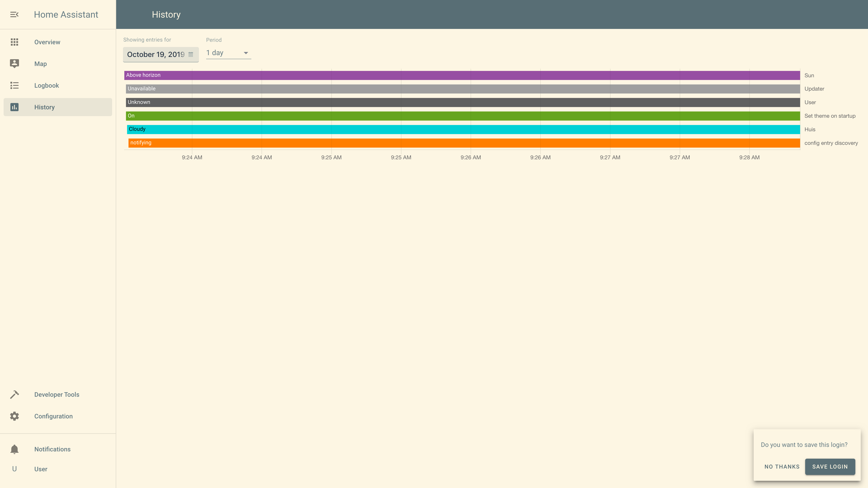Click the Logbook list icon
This screenshot has width=868, height=488.
[14, 86]
